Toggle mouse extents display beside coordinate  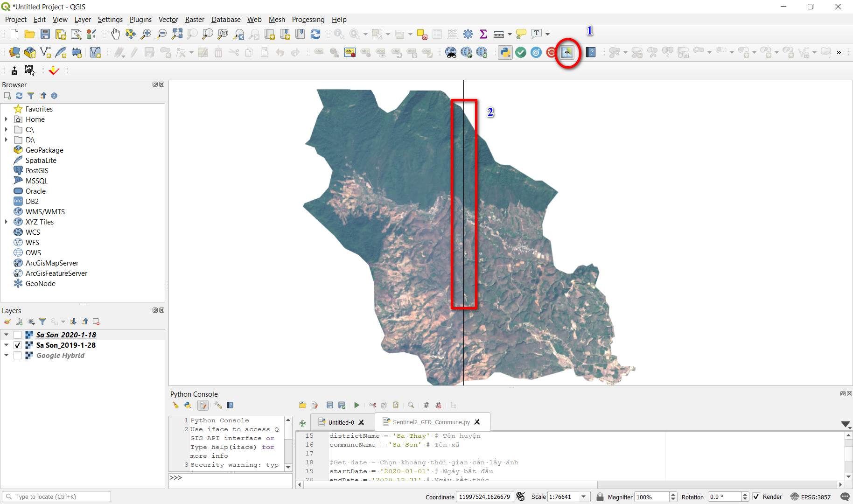pos(521,497)
